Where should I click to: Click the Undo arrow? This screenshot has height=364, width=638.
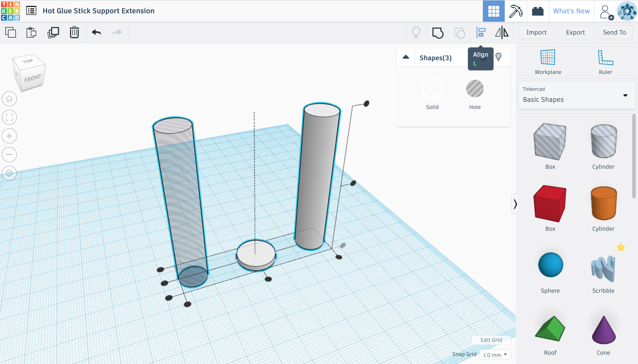coord(96,33)
